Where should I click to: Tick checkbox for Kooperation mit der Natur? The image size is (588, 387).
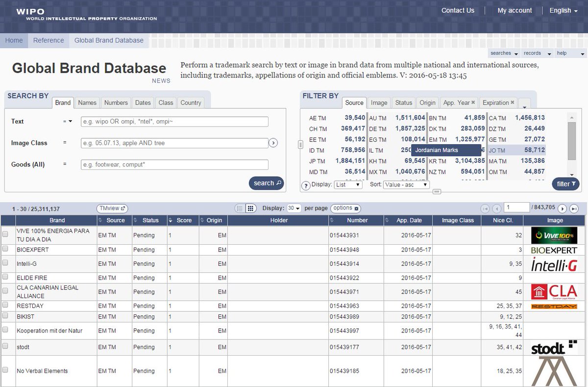(x=5, y=330)
